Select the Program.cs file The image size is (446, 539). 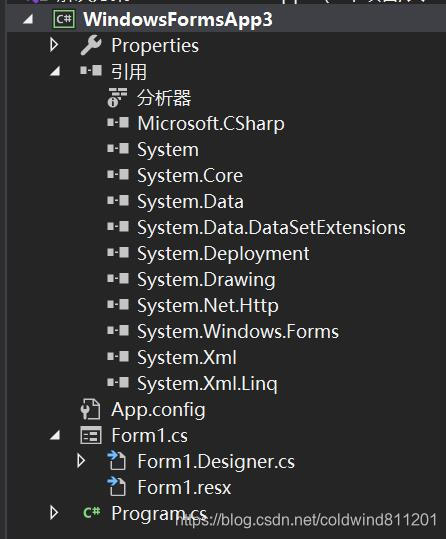[x=159, y=513]
